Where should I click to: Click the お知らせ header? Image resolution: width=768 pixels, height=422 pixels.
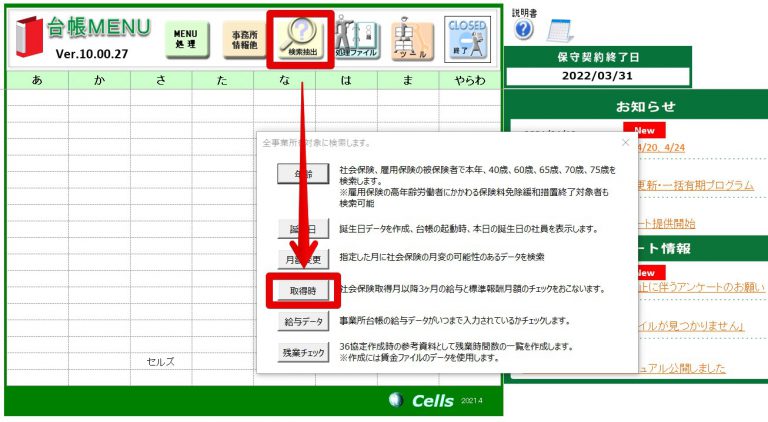pyautogui.click(x=645, y=106)
